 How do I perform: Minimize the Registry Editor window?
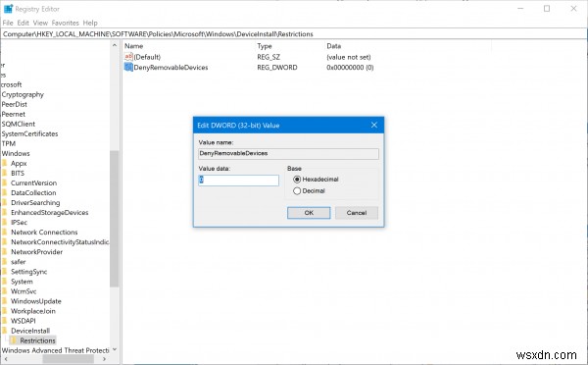[x=520, y=9]
